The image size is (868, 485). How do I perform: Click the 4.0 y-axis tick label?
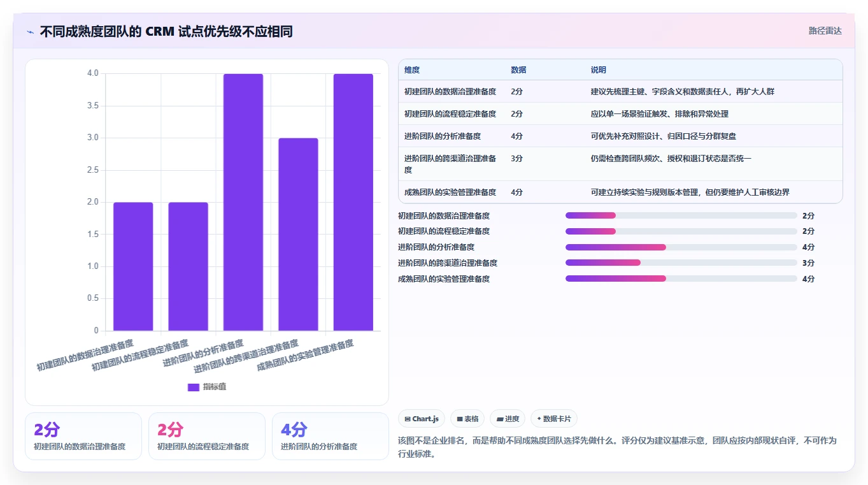click(93, 73)
